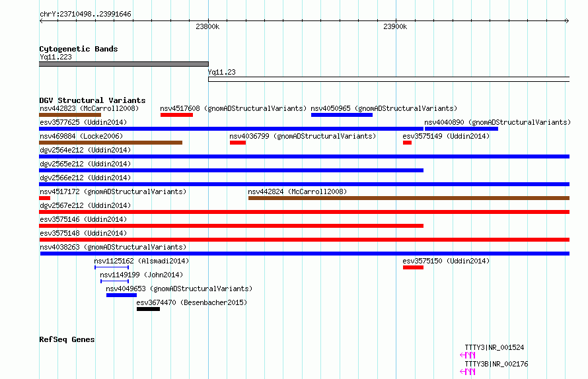Open the dgv2565e212 (Uddin2014) label

[x=85, y=164]
